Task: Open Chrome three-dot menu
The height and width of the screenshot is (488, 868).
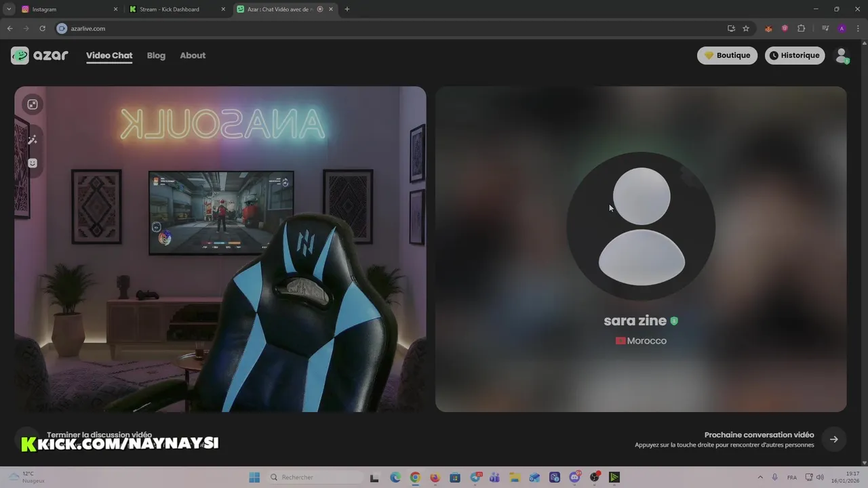Action: [x=857, y=28]
